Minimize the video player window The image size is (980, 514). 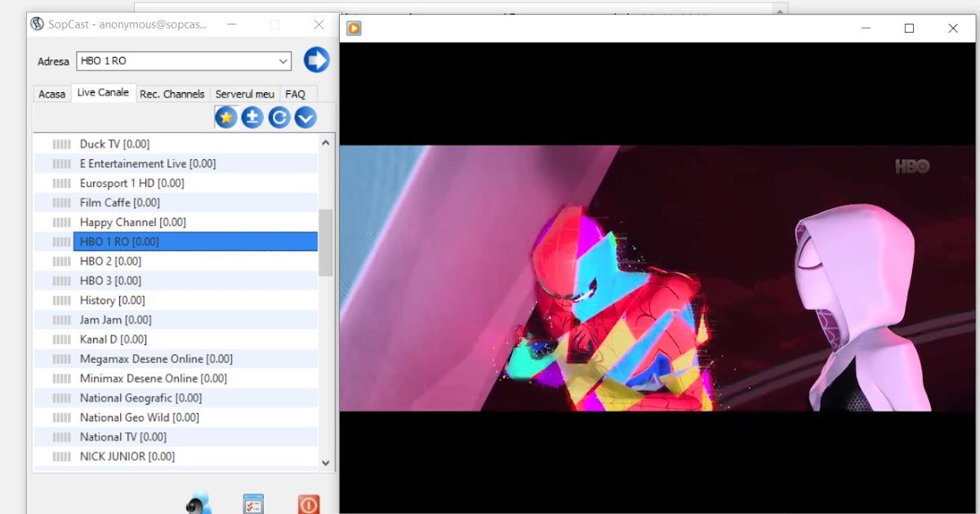(x=866, y=29)
